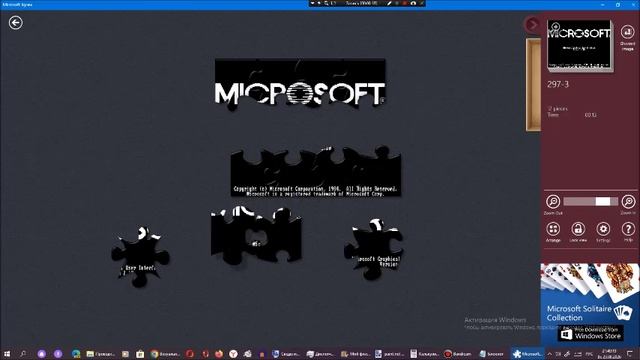Viewport: 640px width, 360px height.
Task: Pick the middle two-piece black cluster
Action: tap(256, 235)
